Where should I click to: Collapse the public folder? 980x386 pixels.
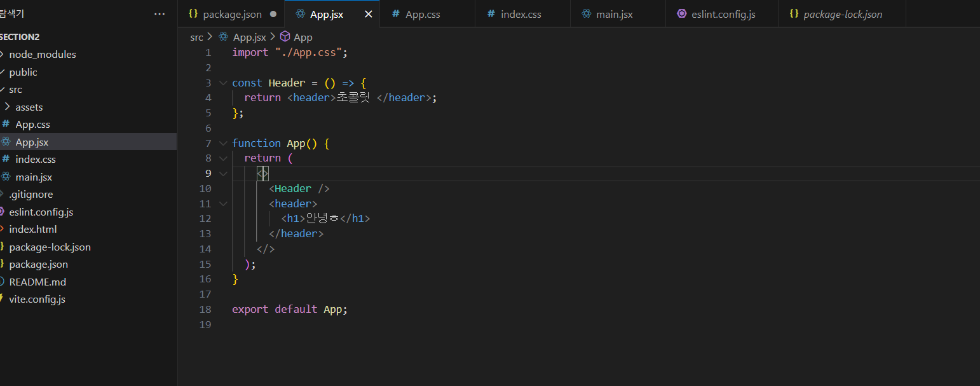pos(24,72)
